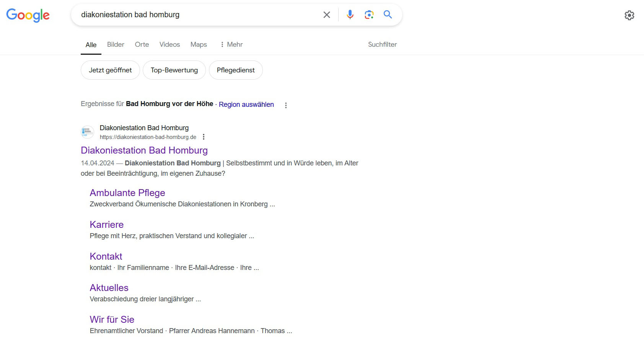The image size is (644, 340).
Task: Click the site name above the URL
Action: tap(144, 127)
